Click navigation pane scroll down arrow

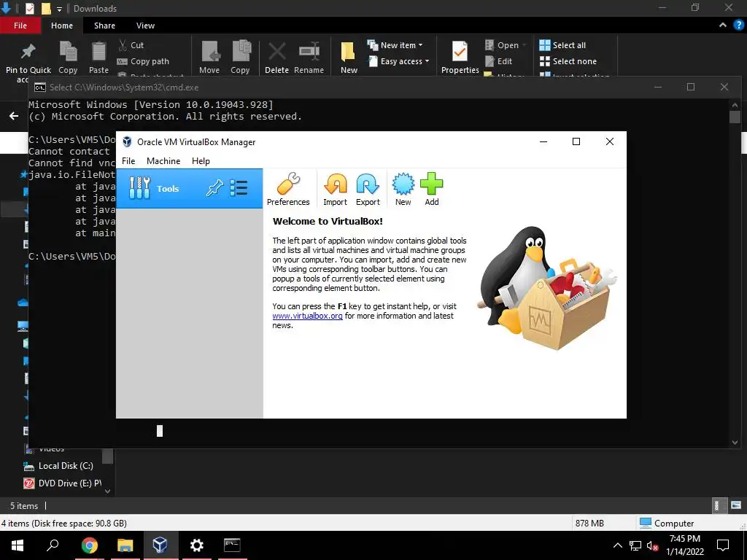pos(108,491)
